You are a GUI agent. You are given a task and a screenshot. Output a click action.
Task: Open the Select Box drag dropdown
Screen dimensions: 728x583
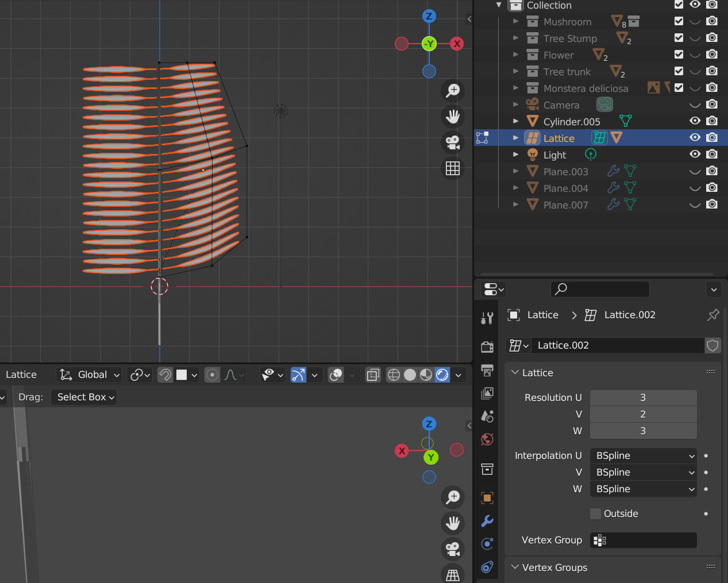[x=84, y=397]
